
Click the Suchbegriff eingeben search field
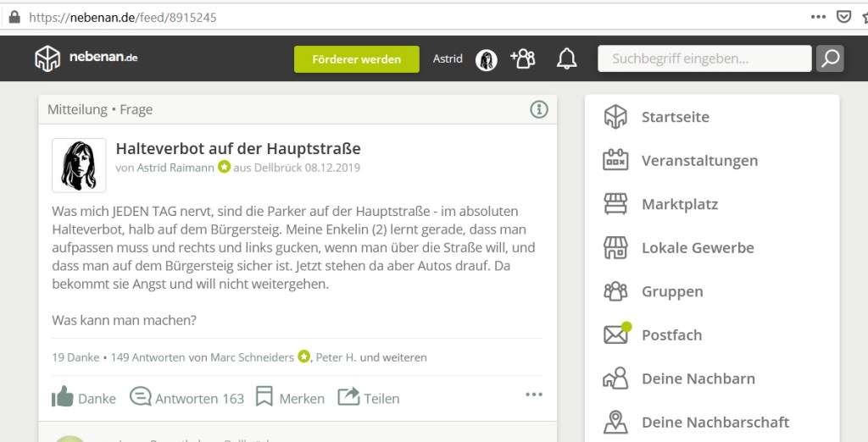704,58
